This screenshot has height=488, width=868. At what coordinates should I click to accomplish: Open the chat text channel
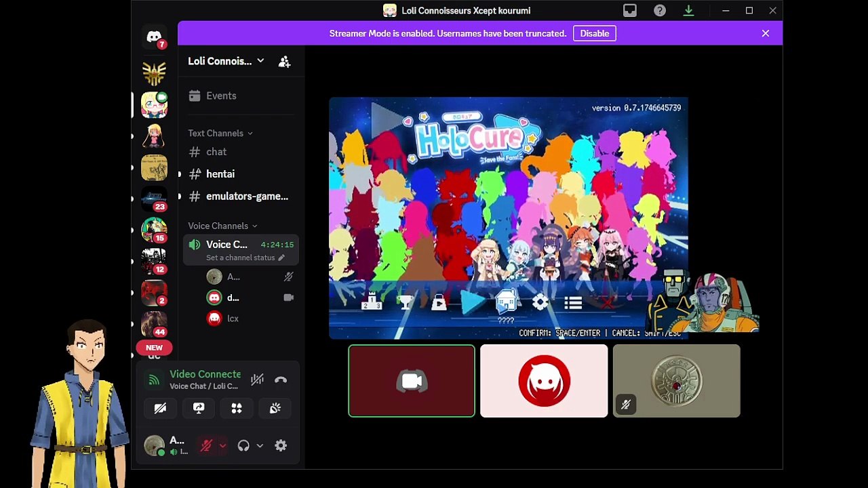point(241,152)
